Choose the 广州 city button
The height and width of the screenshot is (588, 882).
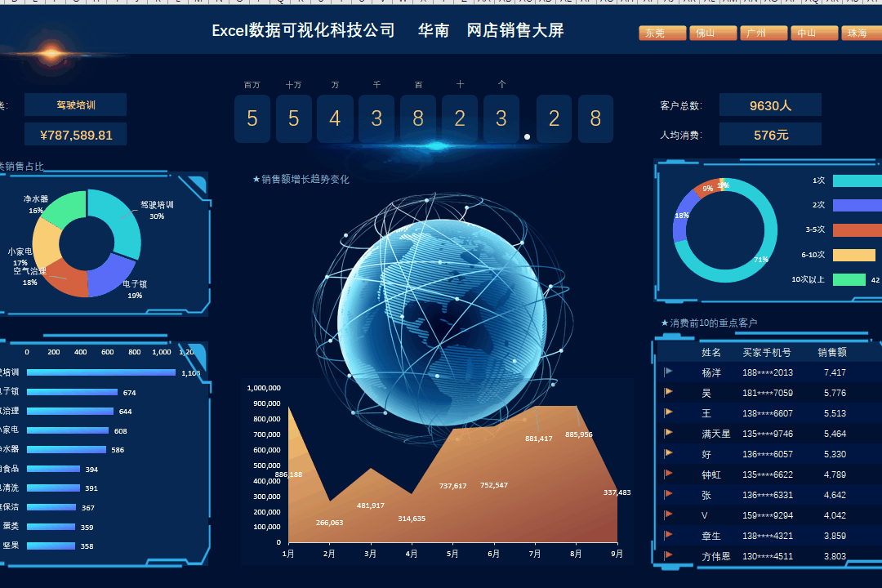click(764, 33)
